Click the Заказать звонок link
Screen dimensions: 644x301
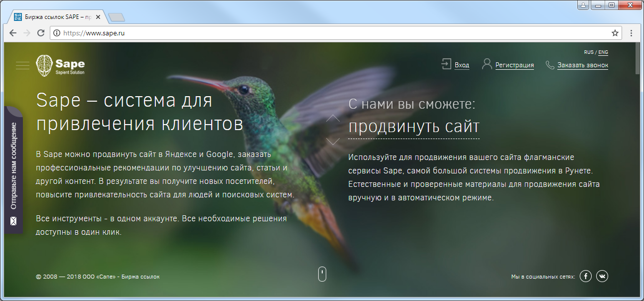click(583, 65)
